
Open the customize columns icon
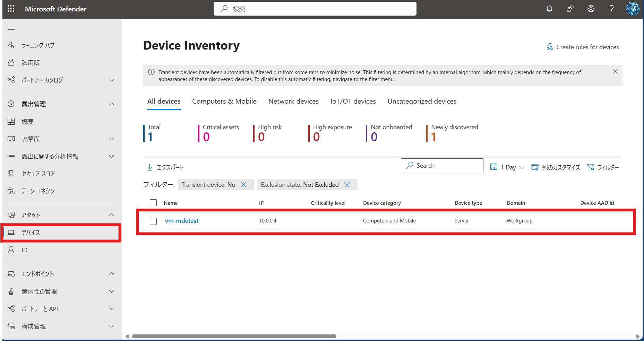click(x=535, y=167)
